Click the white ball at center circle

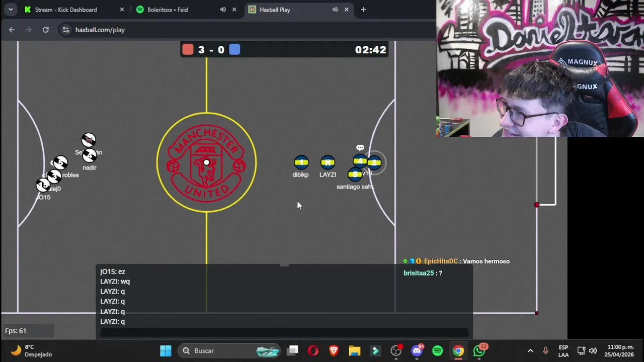click(x=206, y=162)
